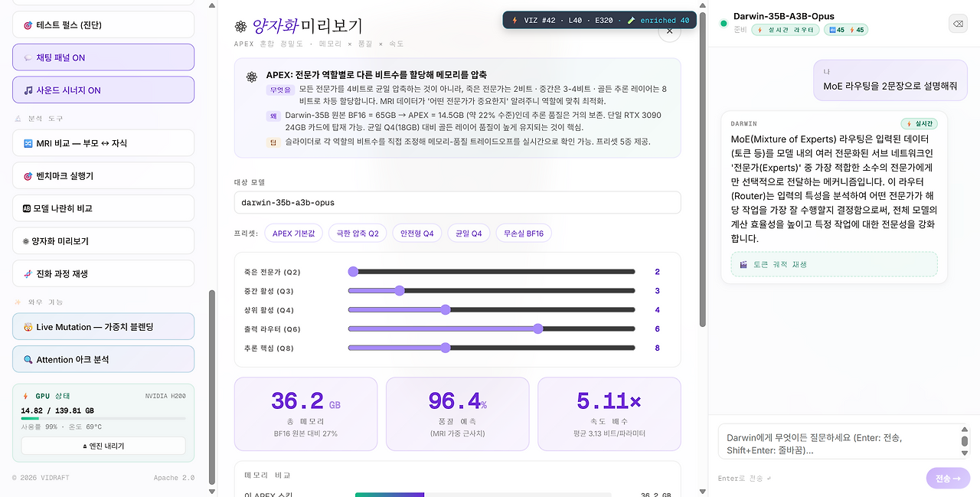Launch 벤치마크 실행기 tool
The width and height of the screenshot is (980, 497).
coord(103,175)
